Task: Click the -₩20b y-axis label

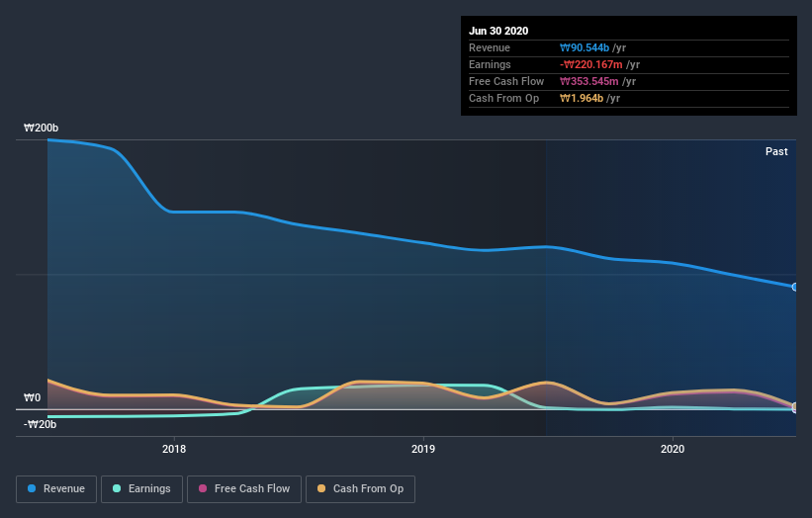Action: click(40, 424)
